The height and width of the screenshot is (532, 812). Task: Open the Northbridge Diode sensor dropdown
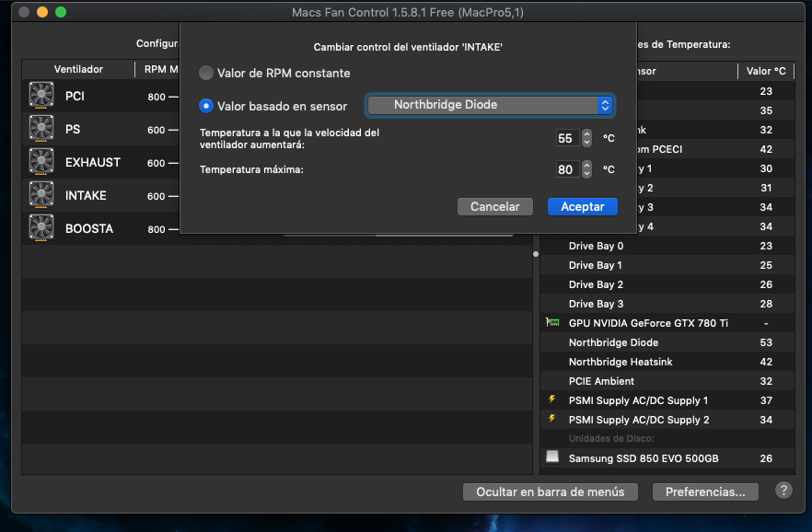click(x=490, y=105)
